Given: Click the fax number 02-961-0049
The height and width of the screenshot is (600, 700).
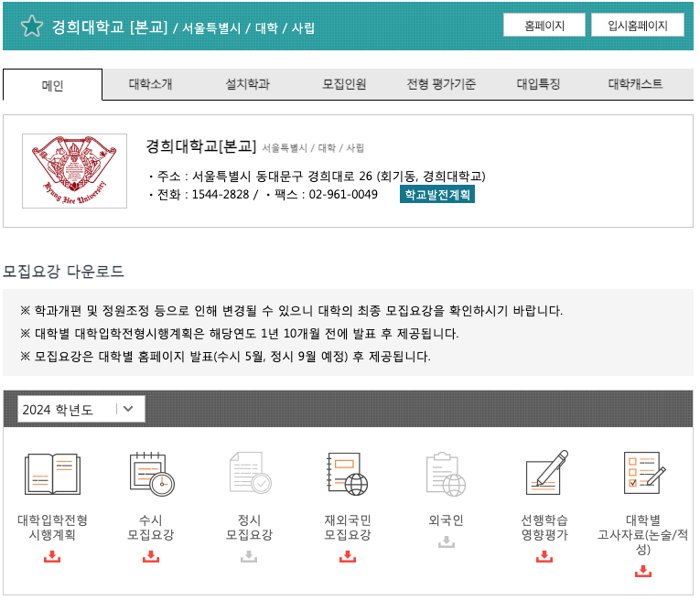Looking at the screenshot, I should pos(343,195).
